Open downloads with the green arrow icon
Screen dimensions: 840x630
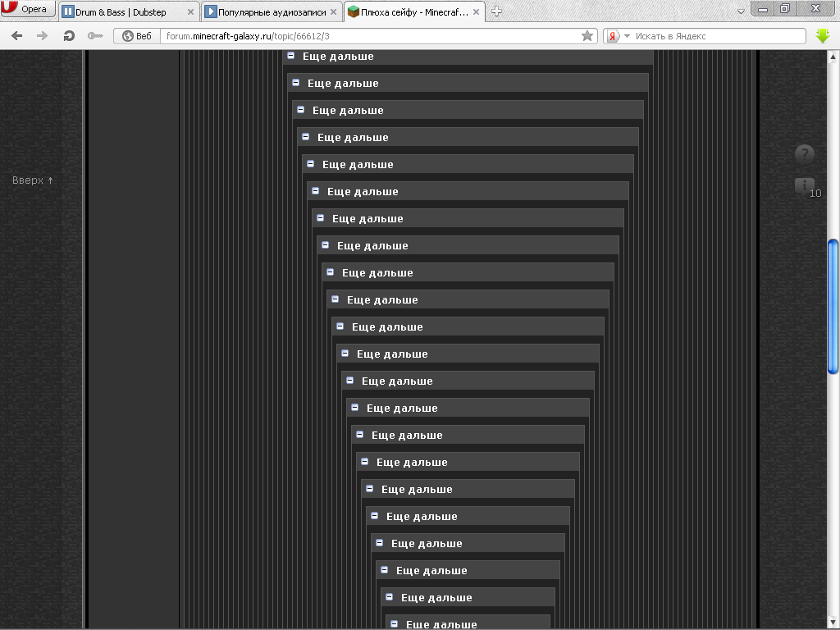(823, 36)
